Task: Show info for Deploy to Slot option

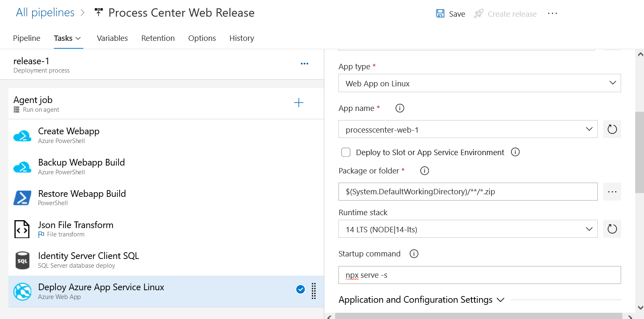Action: pos(515,152)
